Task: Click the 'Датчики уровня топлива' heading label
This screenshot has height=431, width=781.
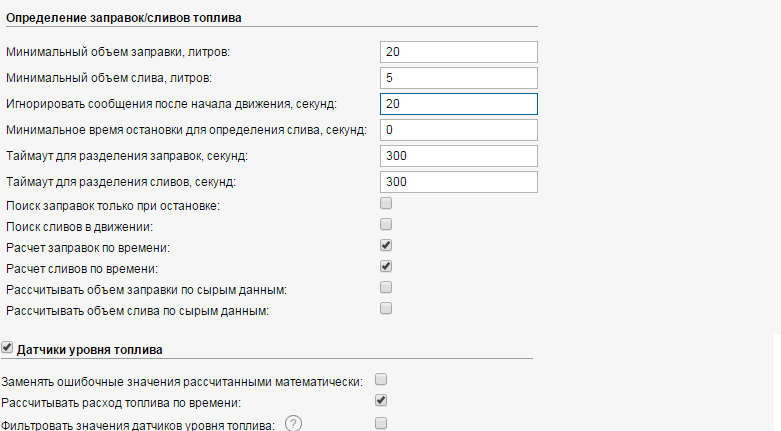Action: [90, 349]
